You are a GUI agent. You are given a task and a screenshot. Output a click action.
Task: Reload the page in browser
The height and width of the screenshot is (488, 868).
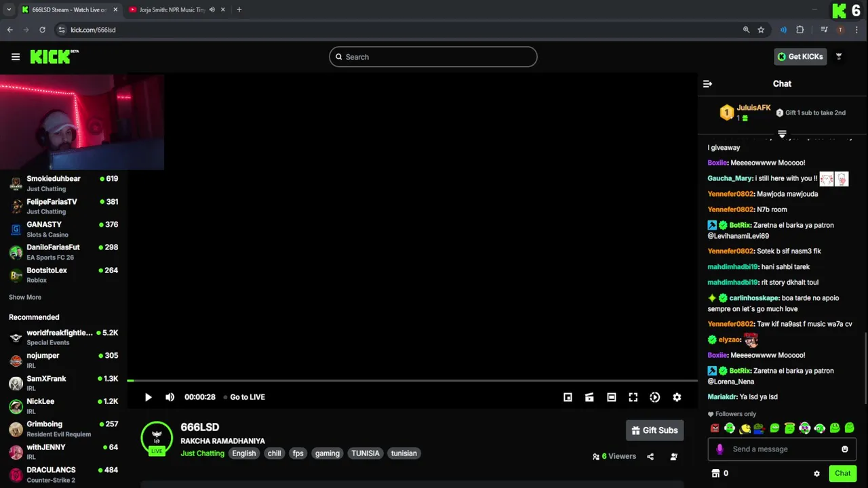click(x=42, y=30)
